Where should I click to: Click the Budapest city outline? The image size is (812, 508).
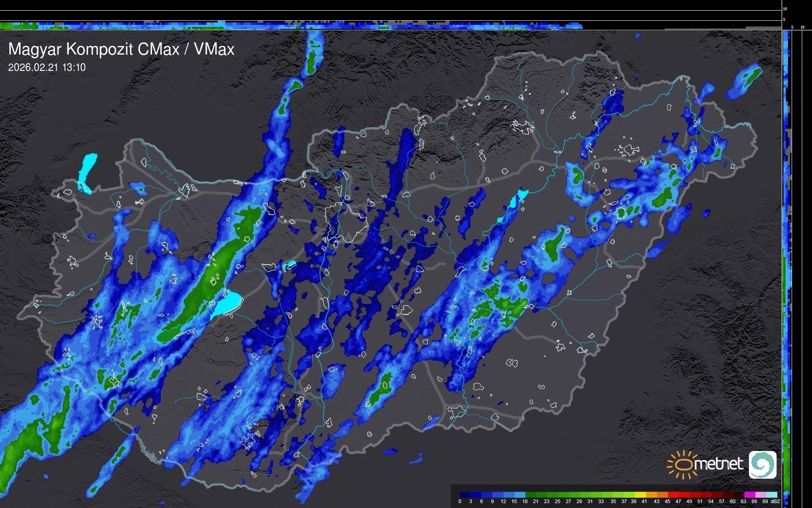click(346, 222)
